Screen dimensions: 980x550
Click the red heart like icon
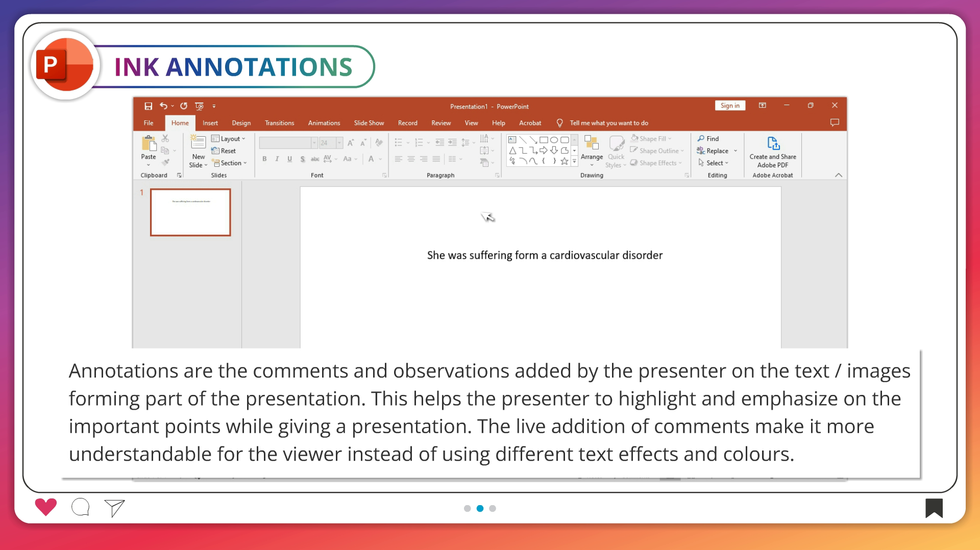(46, 507)
